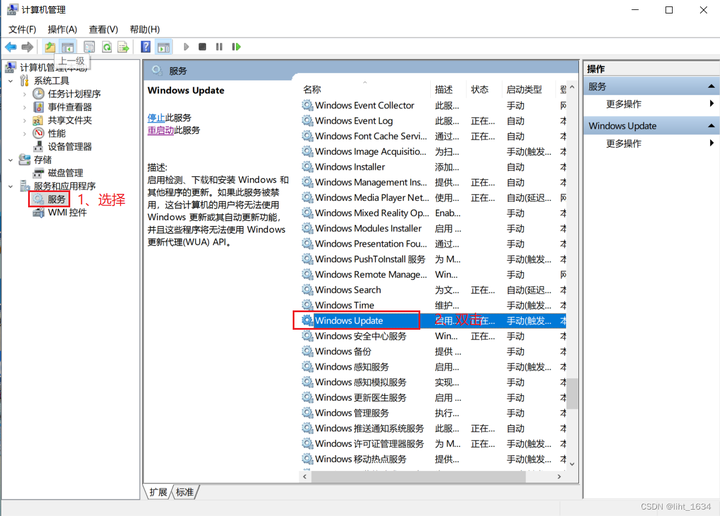
Task: Start service with the play button
Action: (x=186, y=47)
